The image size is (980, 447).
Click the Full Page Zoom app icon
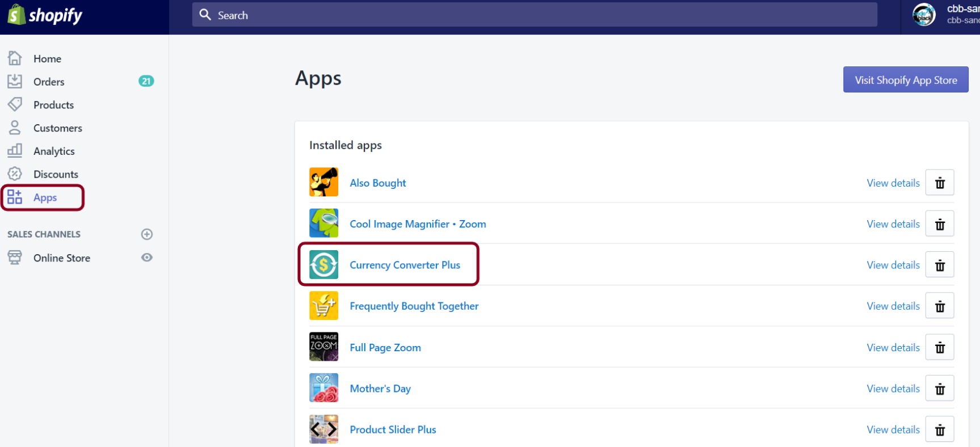point(323,347)
